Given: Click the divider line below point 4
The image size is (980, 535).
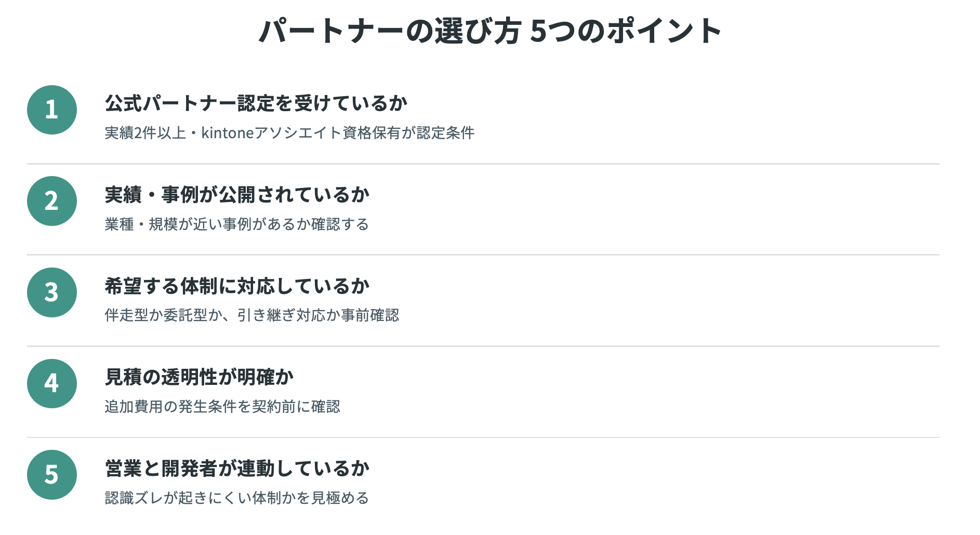Looking at the screenshot, I should [483, 437].
